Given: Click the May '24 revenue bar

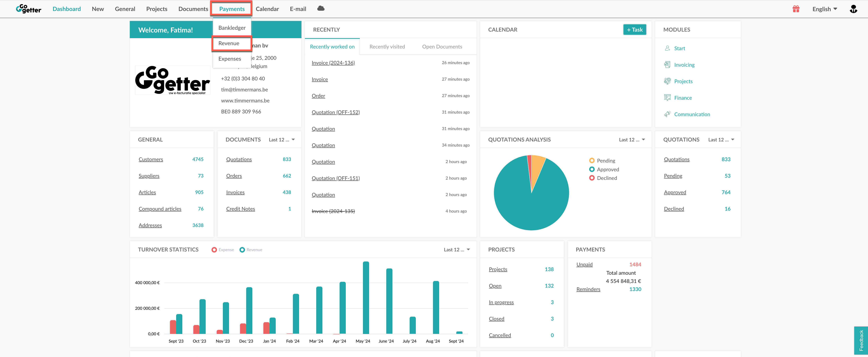Looking at the screenshot, I should point(366,298).
